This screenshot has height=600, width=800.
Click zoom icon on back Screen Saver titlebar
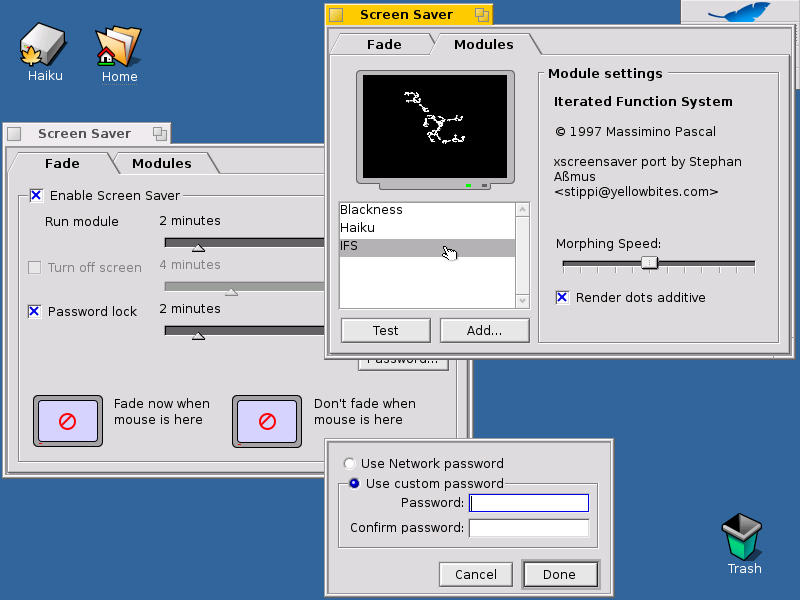(158, 133)
